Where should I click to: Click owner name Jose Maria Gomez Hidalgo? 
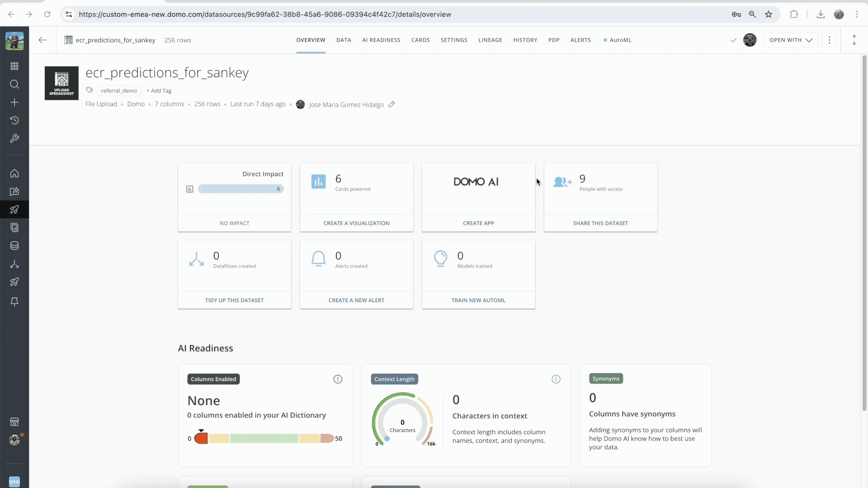coord(346,105)
